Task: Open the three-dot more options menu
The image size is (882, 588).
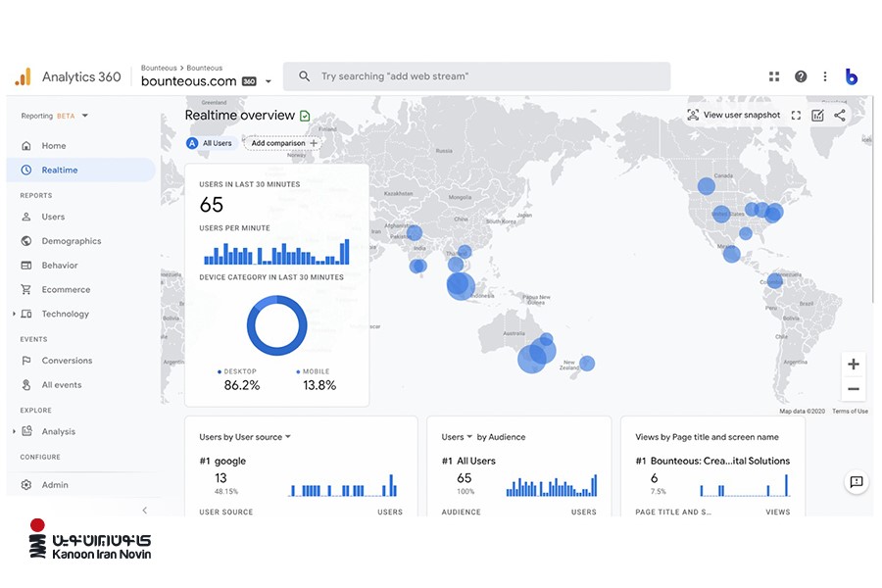Action: pos(825,76)
